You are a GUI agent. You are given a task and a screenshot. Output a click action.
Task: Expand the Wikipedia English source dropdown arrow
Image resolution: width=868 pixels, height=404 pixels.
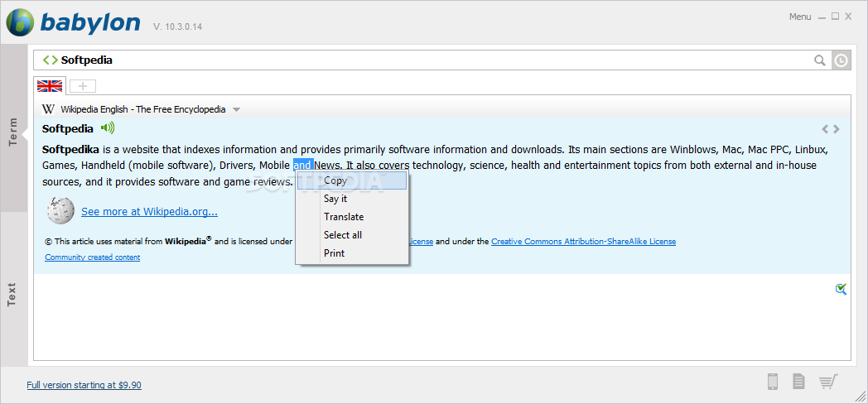[236, 109]
